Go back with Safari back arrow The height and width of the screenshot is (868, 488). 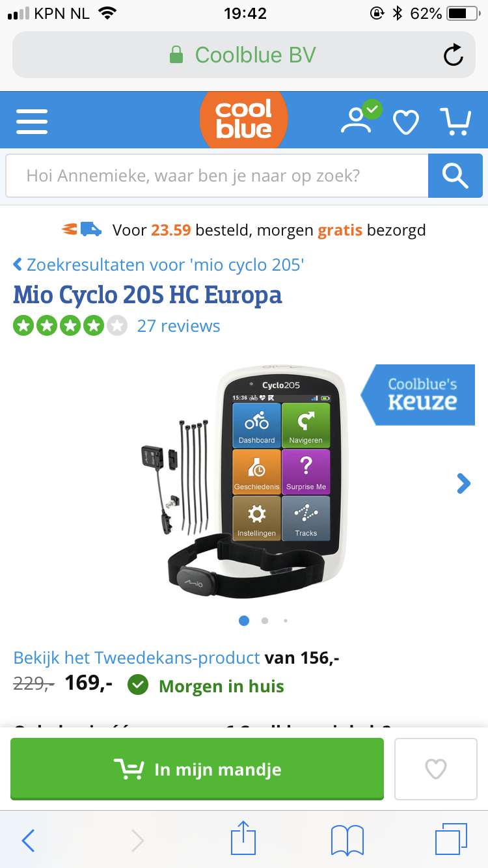pos(28,840)
